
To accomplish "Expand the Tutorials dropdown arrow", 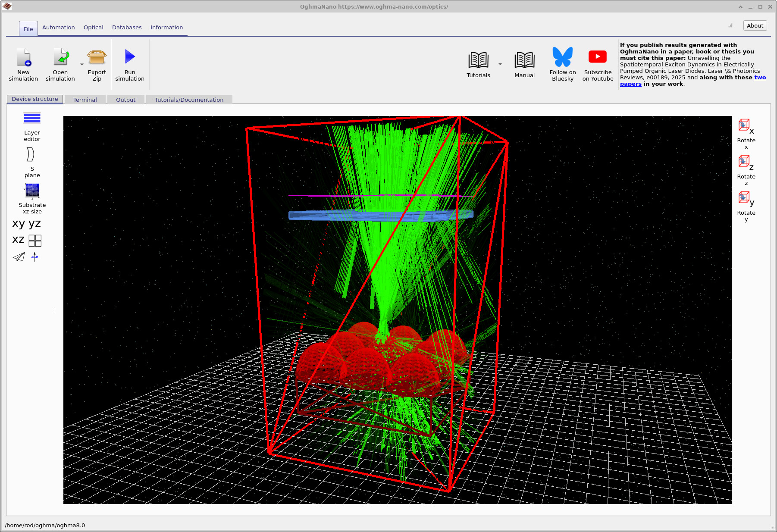I will (x=500, y=64).
